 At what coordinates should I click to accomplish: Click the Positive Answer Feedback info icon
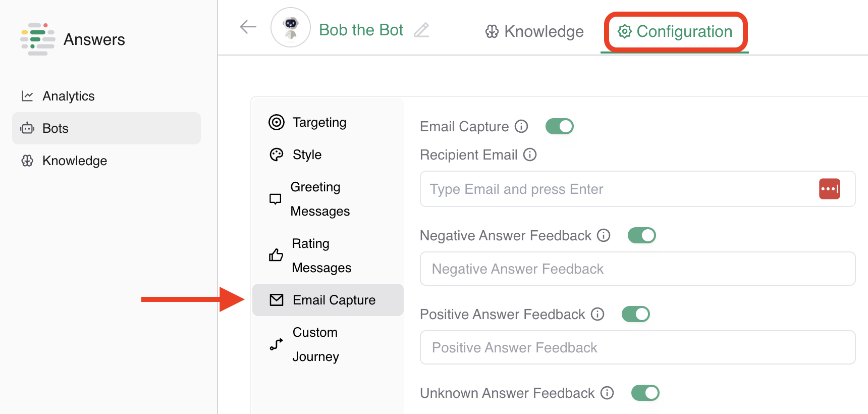(598, 314)
